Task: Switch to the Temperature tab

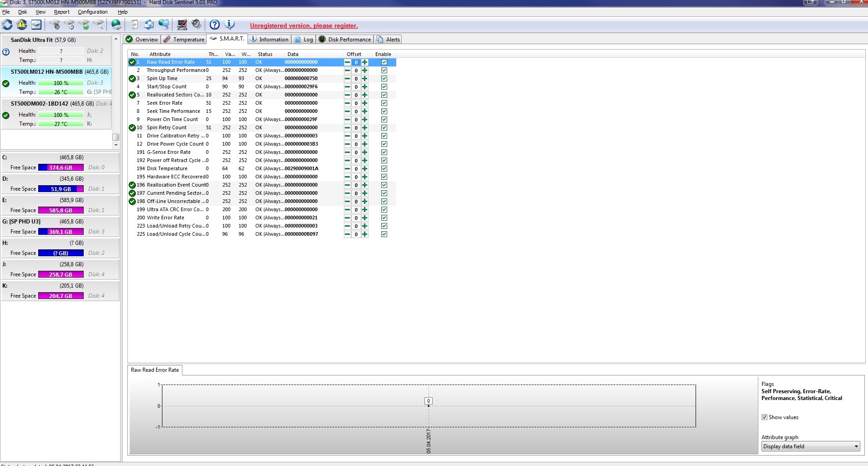Action: 184,40
